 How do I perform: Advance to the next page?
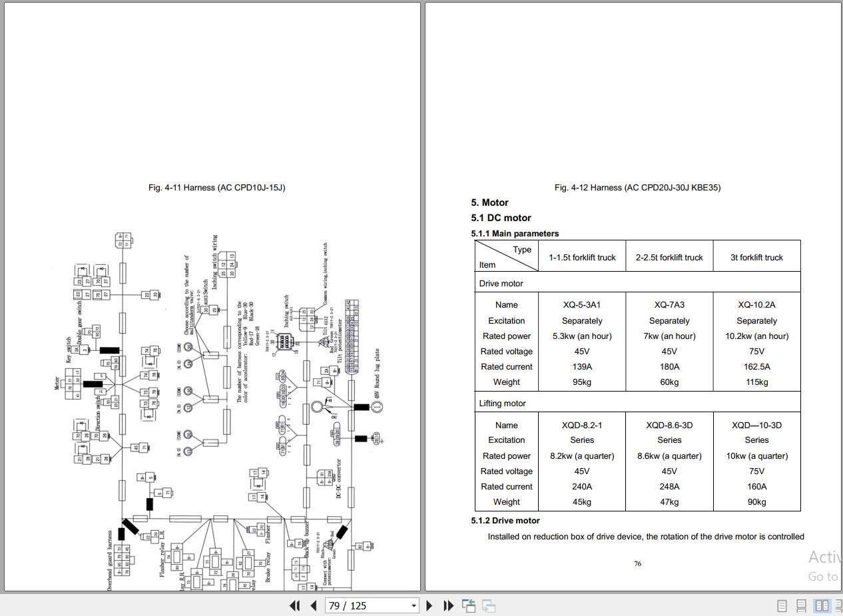click(x=429, y=605)
